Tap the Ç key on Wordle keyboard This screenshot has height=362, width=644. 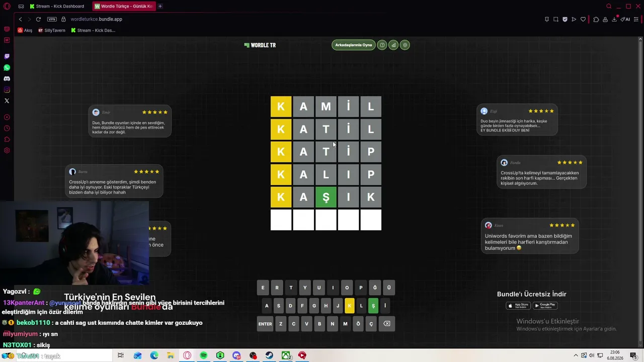371,324
